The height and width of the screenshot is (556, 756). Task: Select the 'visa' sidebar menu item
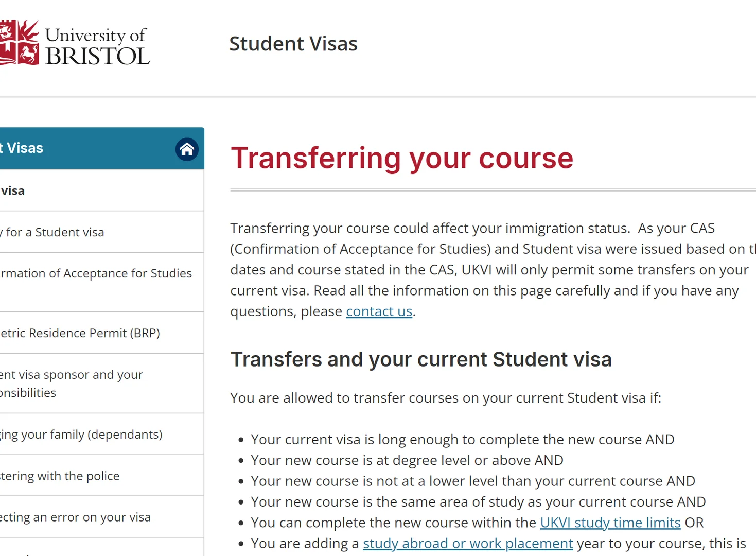coord(102,190)
